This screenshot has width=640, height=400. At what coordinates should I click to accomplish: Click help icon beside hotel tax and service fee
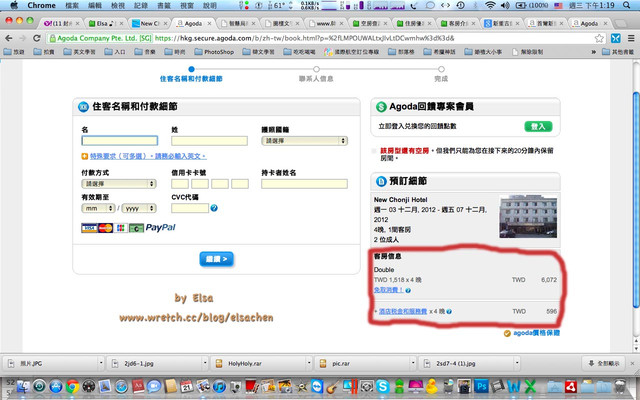tap(449, 311)
